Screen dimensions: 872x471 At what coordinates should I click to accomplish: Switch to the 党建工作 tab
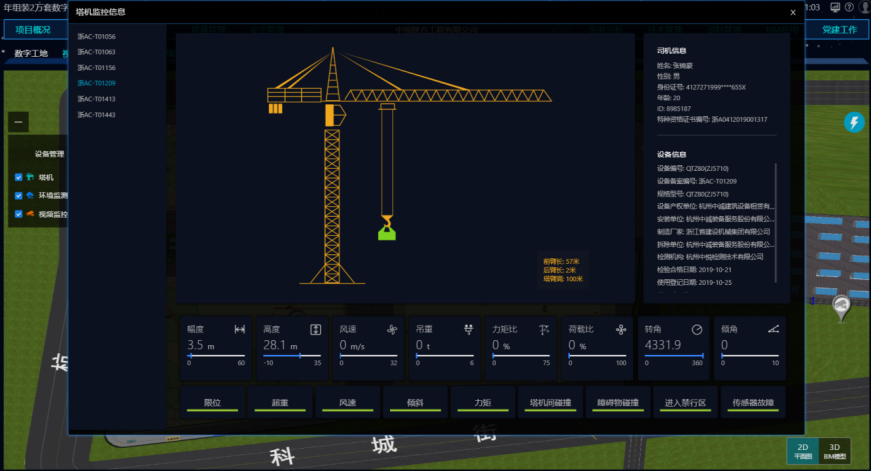838,30
